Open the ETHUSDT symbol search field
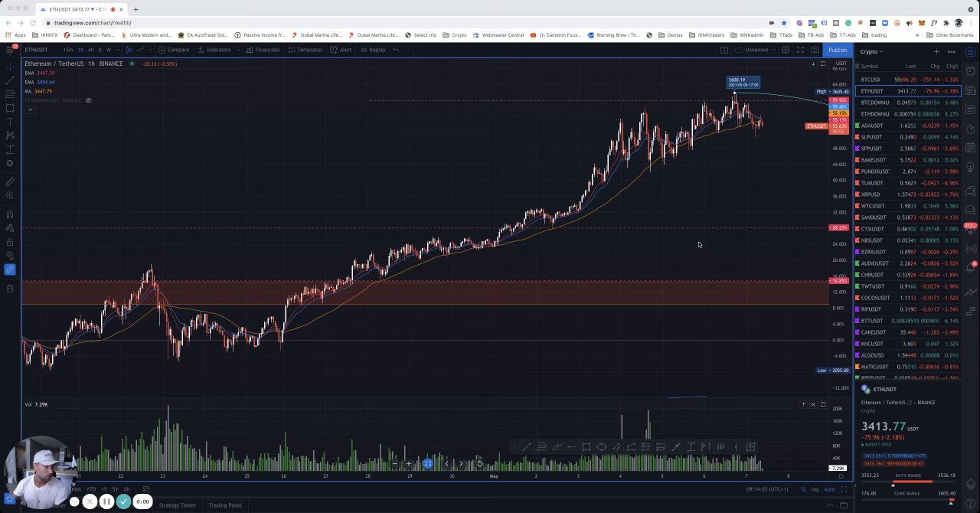The image size is (980, 513). pos(36,50)
